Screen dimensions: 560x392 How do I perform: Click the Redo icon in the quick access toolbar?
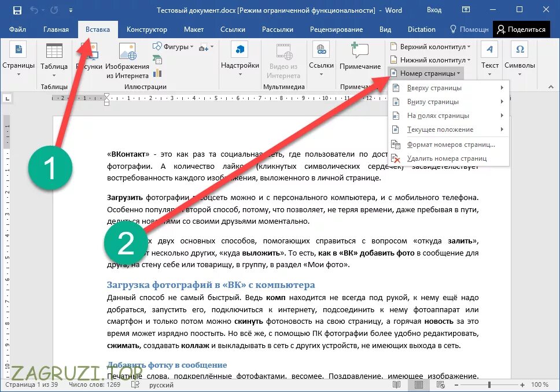tap(54, 10)
